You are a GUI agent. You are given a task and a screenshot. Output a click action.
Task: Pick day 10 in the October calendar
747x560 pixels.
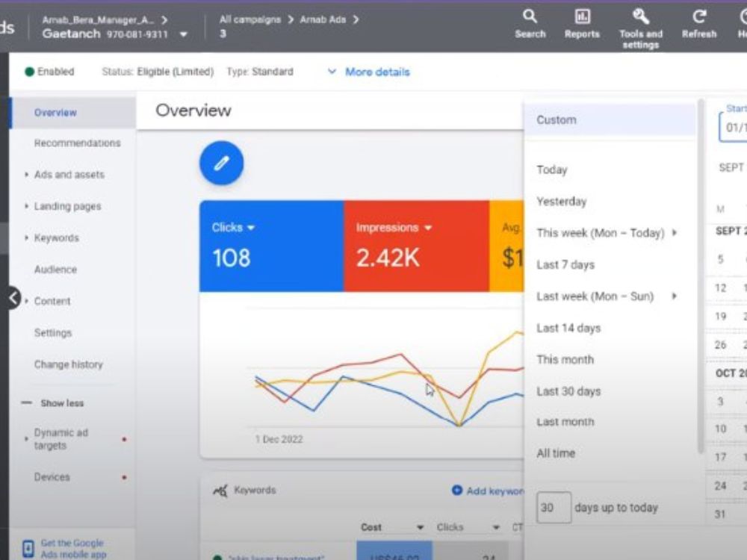pos(720,429)
